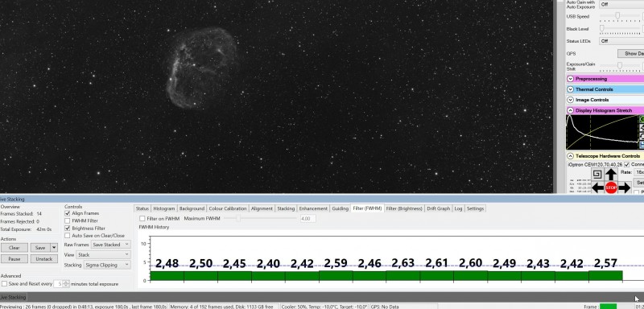Click the FWHM bar labeled 2,63
The width and height of the screenshot is (644, 309).
pyautogui.click(x=402, y=276)
